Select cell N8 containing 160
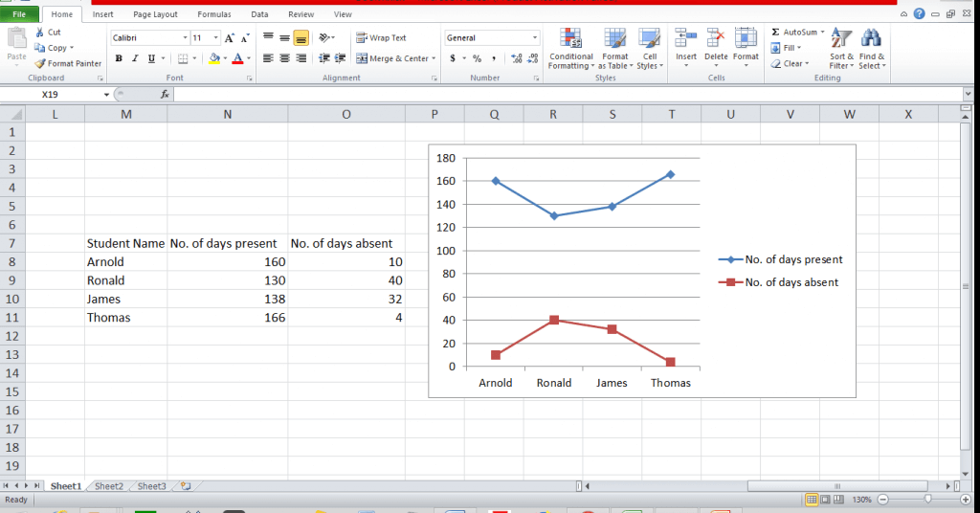 pyautogui.click(x=227, y=262)
